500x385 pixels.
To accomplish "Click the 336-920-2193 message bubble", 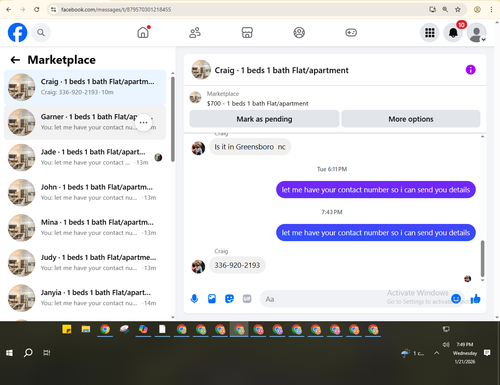I will pos(237,265).
